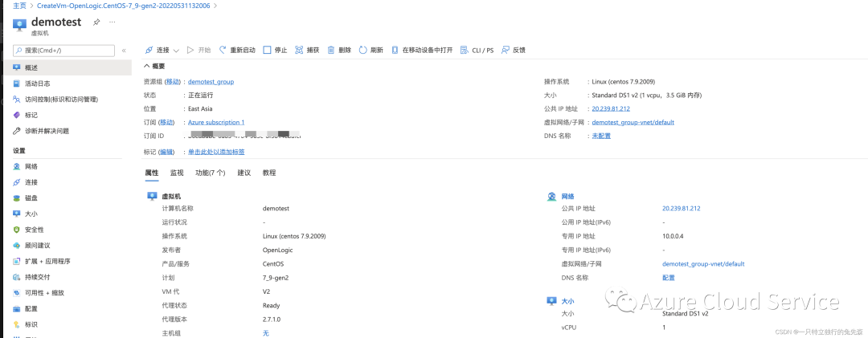Click the Refresh (刷新) toolbar button
This screenshot has width=868, height=338.
[x=371, y=50]
